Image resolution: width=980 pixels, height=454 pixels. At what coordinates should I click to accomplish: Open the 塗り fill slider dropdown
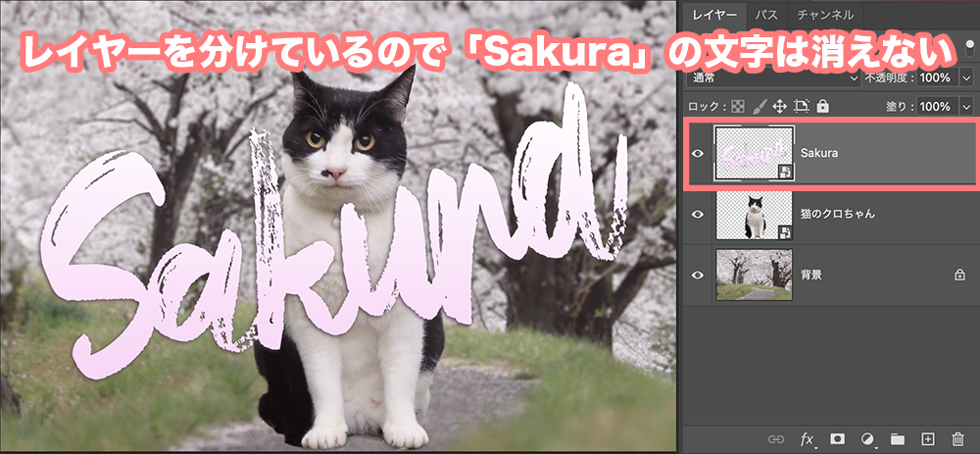968,106
